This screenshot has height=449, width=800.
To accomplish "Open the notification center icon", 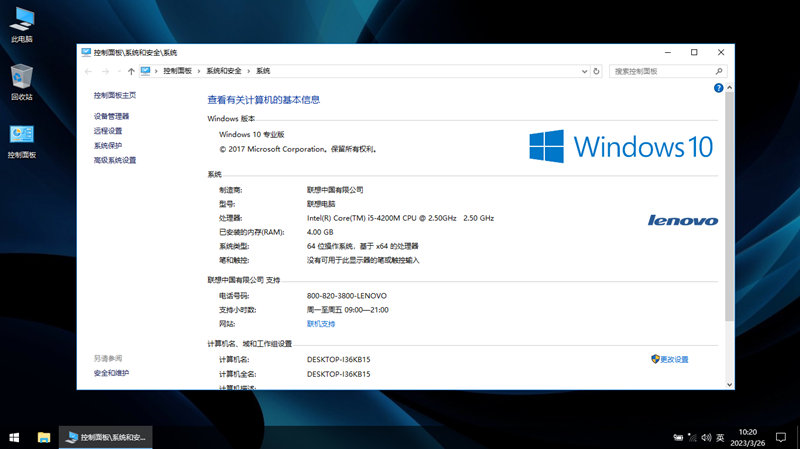I will click(x=781, y=438).
